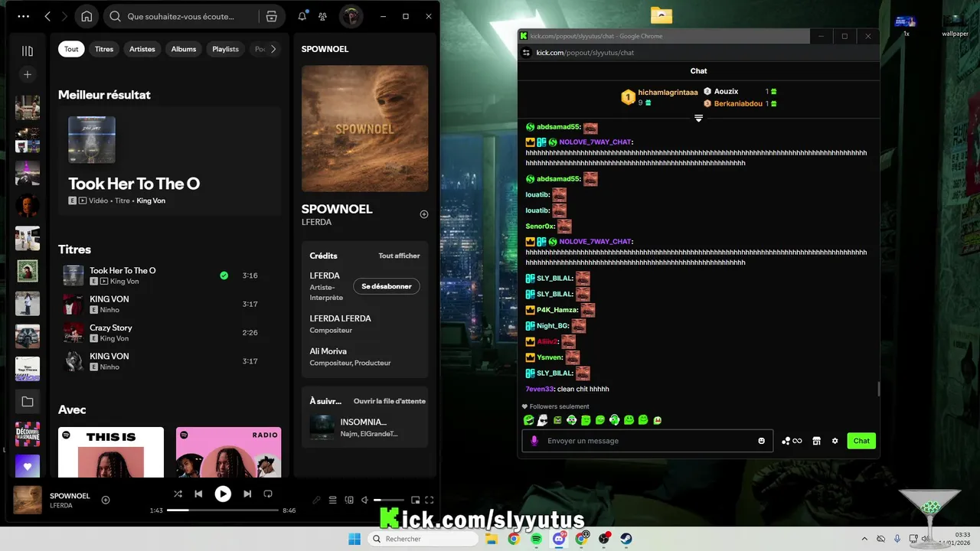Open Connect to a device icon

click(x=349, y=500)
